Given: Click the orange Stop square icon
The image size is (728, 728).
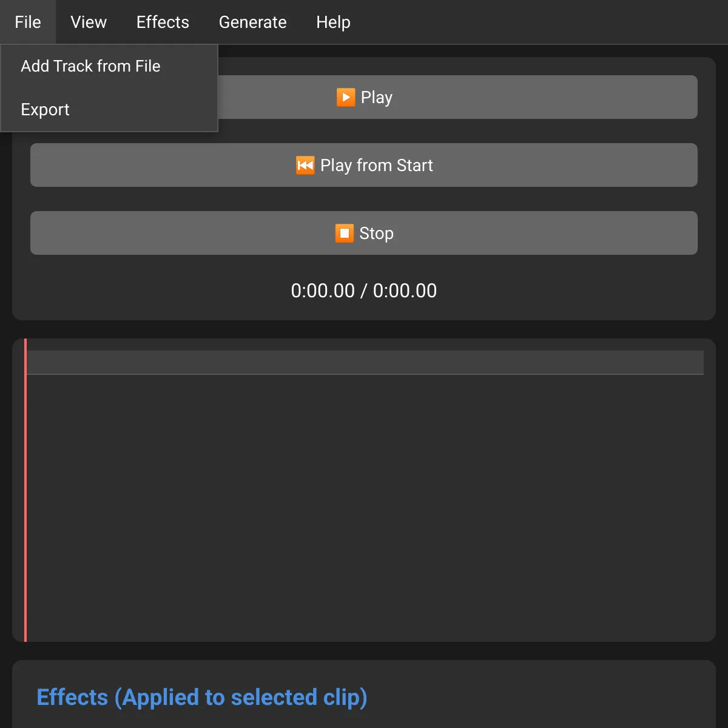Looking at the screenshot, I should tap(344, 233).
